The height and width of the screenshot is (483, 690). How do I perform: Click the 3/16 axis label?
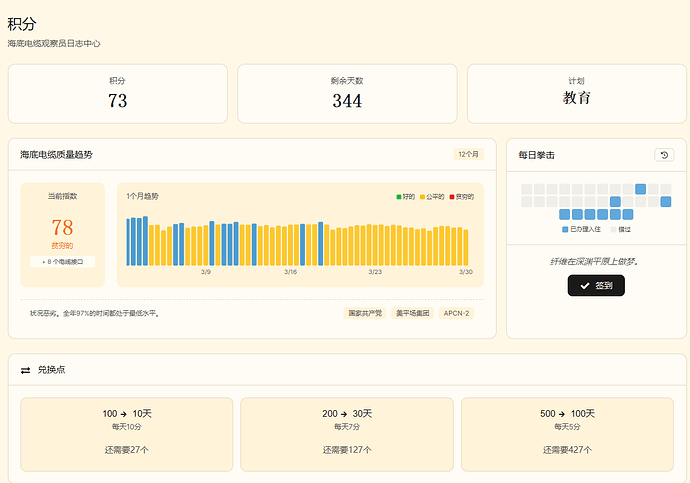coord(290,272)
